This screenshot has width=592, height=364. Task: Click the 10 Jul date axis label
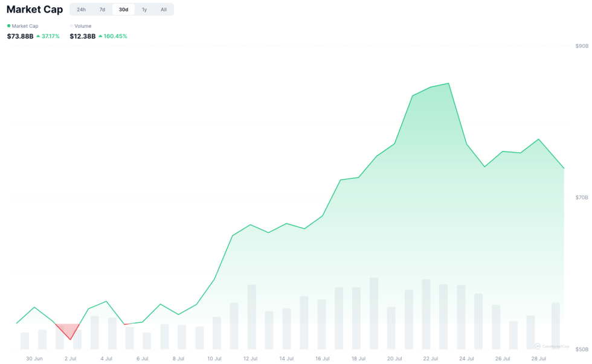pyautogui.click(x=214, y=359)
